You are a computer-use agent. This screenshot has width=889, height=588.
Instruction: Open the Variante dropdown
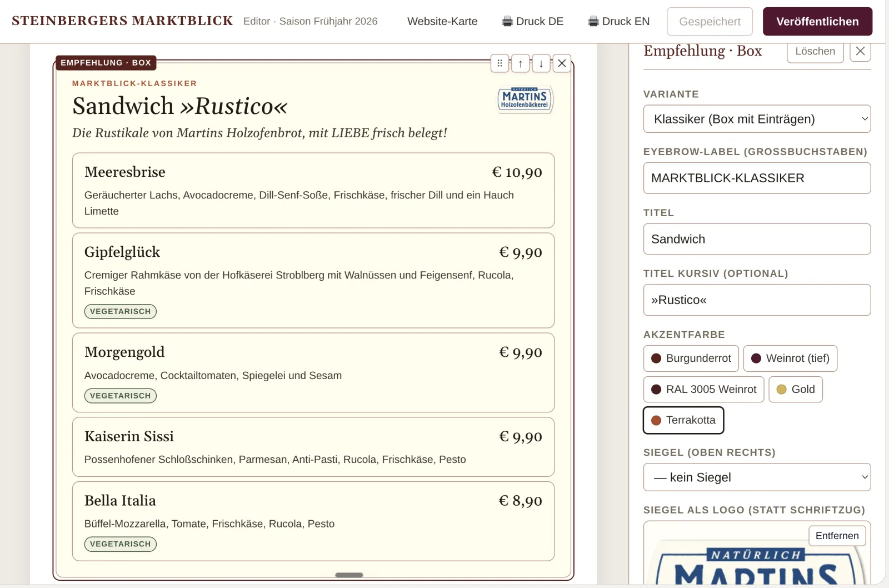pyautogui.click(x=757, y=119)
